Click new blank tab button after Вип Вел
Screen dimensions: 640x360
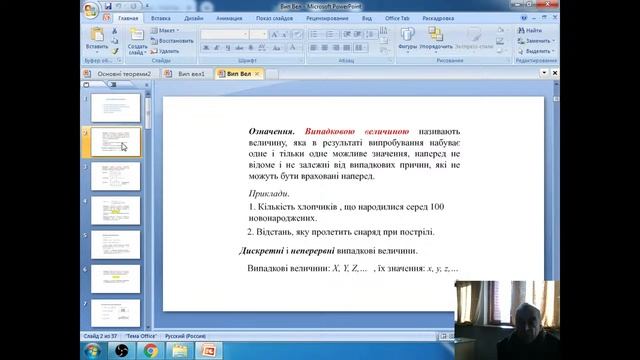point(272,74)
